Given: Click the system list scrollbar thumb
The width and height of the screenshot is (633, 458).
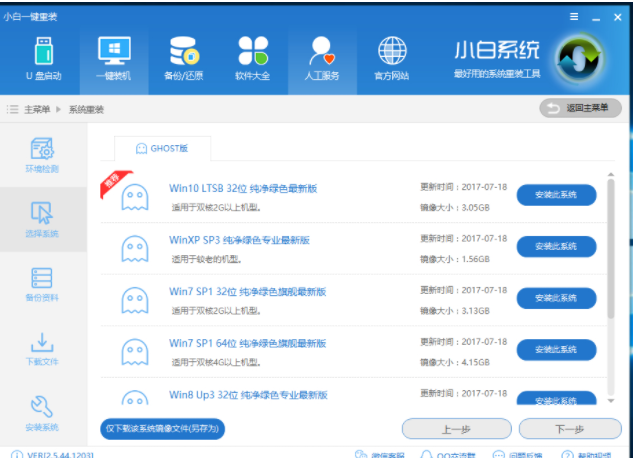Looking at the screenshot, I should tap(611, 249).
